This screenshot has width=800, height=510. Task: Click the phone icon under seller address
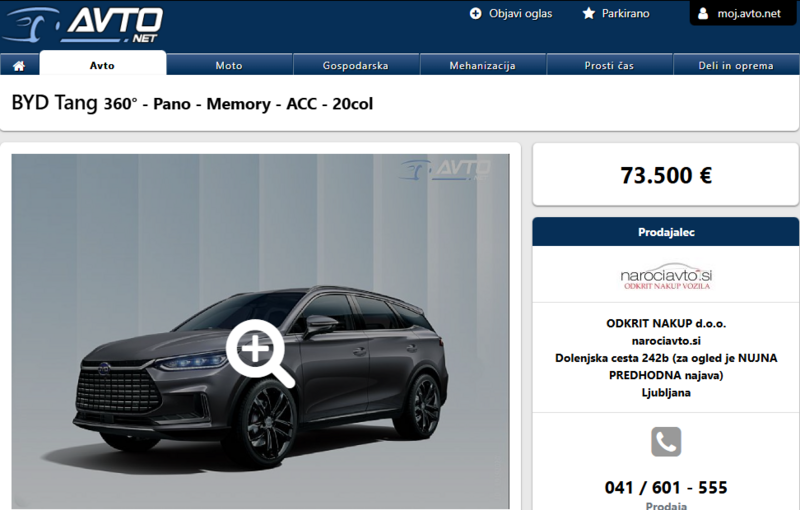click(x=666, y=441)
